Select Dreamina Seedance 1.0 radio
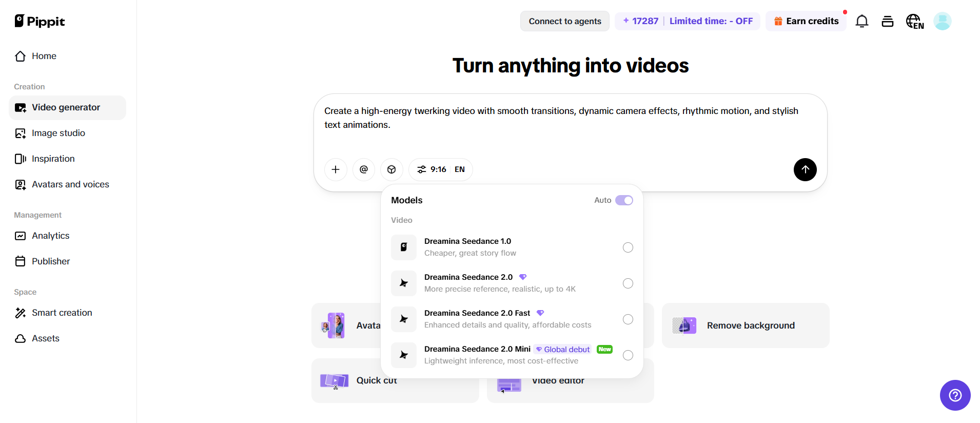The image size is (980, 423). pyautogui.click(x=628, y=247)
